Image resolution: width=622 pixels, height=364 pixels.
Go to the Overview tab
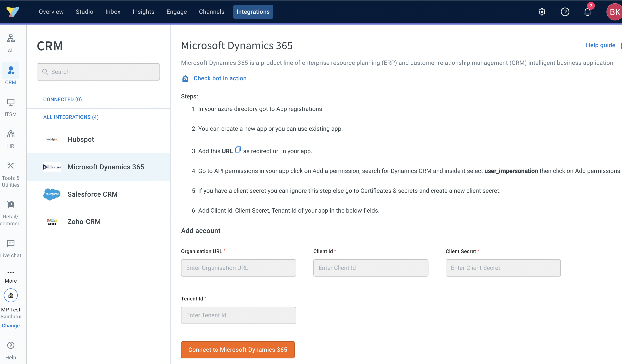coord(51,12)
